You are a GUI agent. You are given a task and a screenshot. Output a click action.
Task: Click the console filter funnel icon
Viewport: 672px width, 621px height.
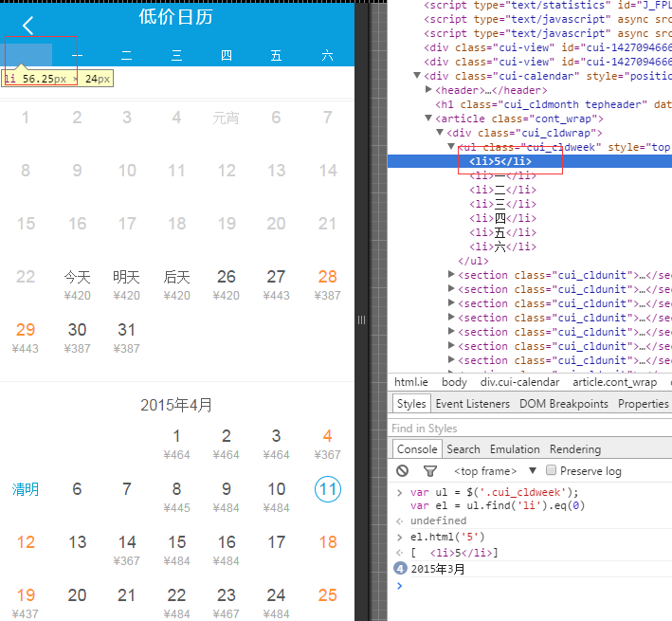click(x=429, y=471)
